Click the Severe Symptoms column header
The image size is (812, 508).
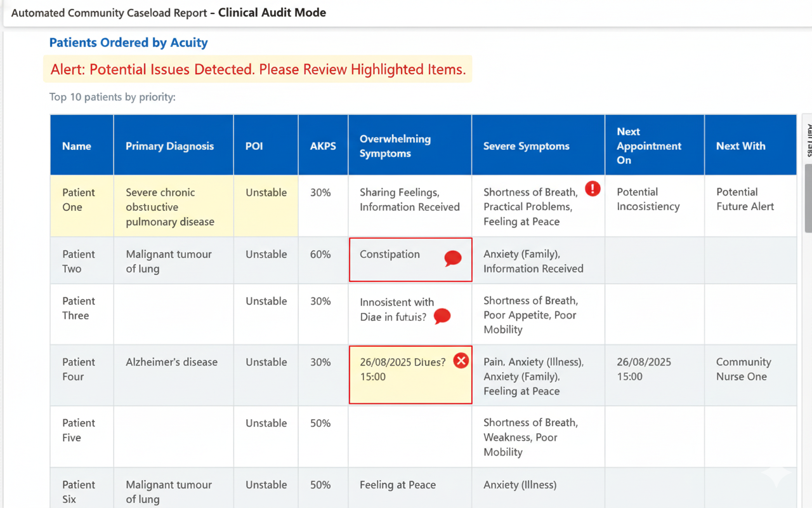(526, 146)
